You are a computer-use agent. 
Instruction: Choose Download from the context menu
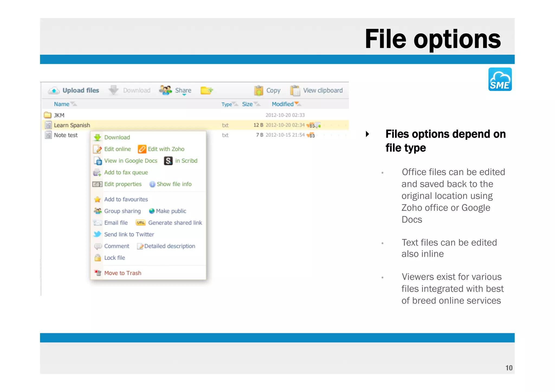[x=117, y=137]
